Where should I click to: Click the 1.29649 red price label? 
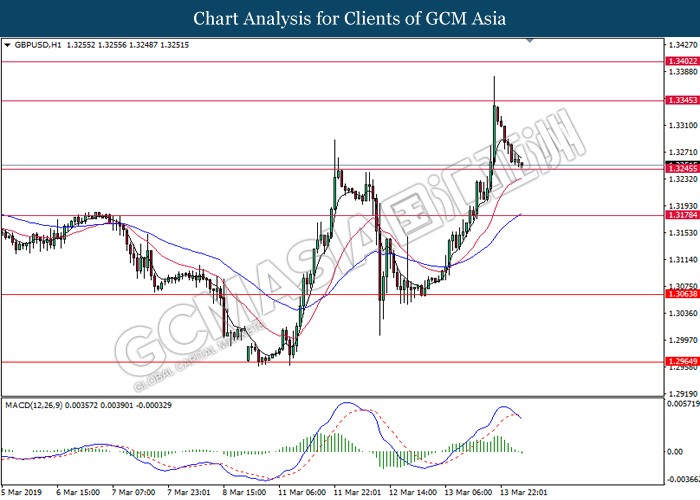pyautogui.click(x=683, y=361)
